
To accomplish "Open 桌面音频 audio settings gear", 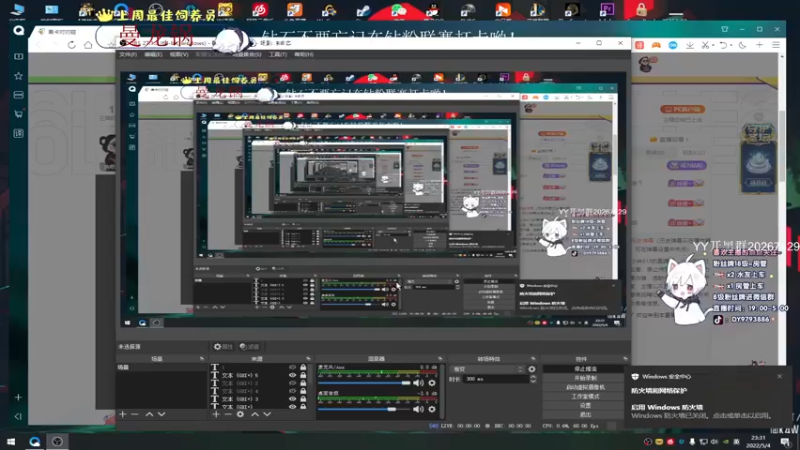I will pos(432,409).
